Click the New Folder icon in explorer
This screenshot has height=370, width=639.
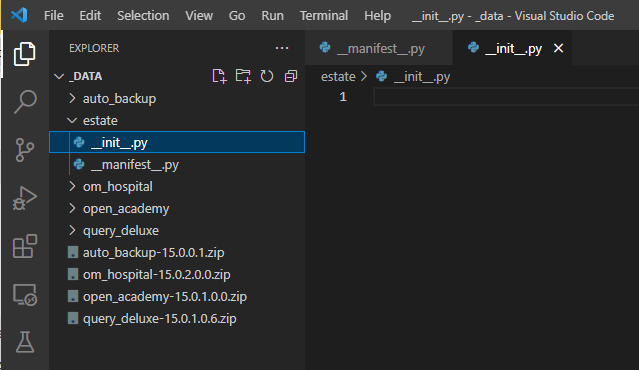click(243, 76)
